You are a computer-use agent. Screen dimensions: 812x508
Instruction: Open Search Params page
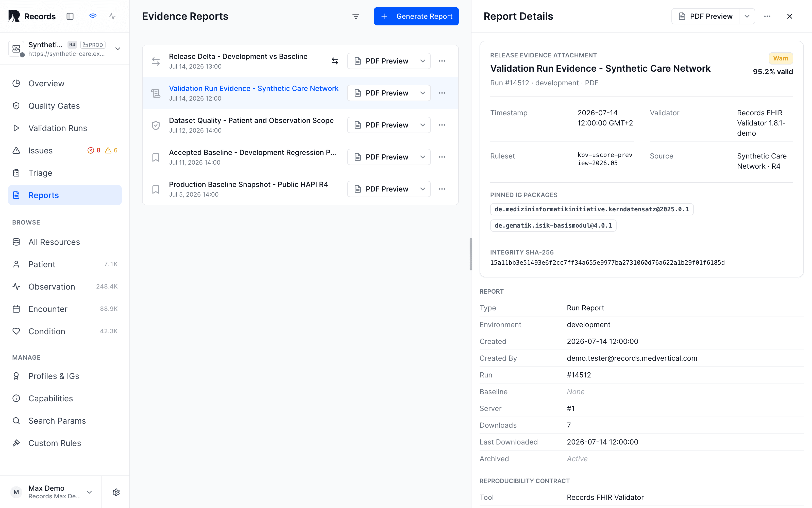[65, 421]
